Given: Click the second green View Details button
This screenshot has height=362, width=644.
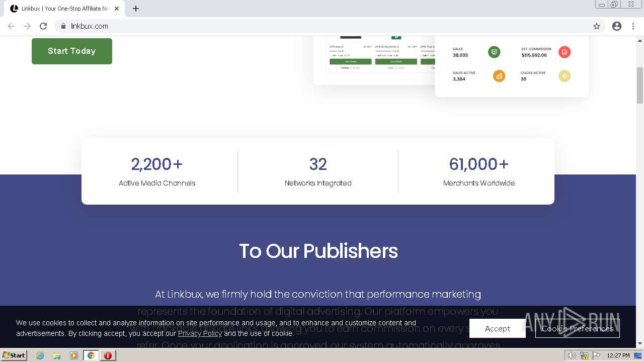Looking at the screenshot, I should point(396,61).
